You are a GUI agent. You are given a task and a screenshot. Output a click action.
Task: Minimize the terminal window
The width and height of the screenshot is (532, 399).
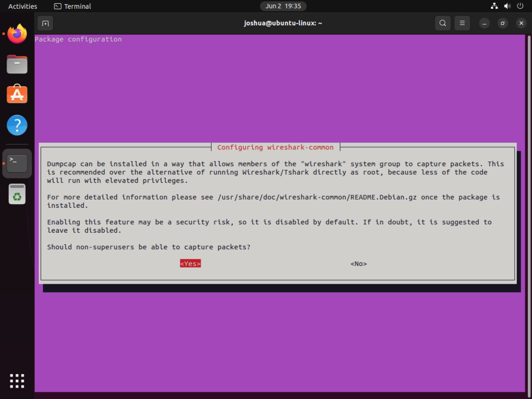[x=485, y=23]
